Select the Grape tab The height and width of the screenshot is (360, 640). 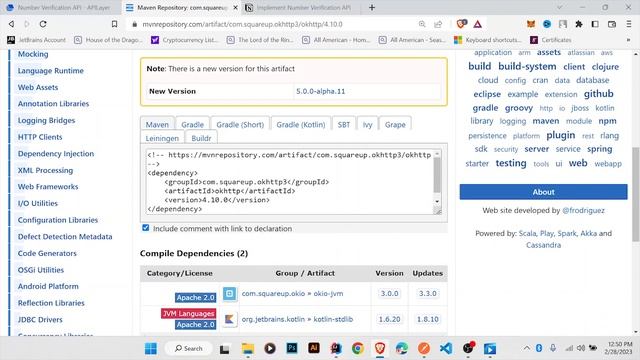[x=395, y=124]
